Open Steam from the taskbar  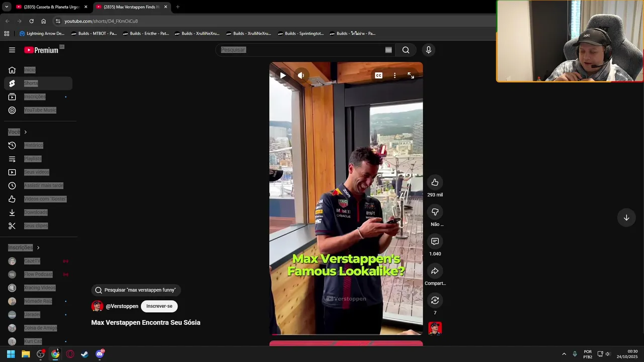click(85, 354)
